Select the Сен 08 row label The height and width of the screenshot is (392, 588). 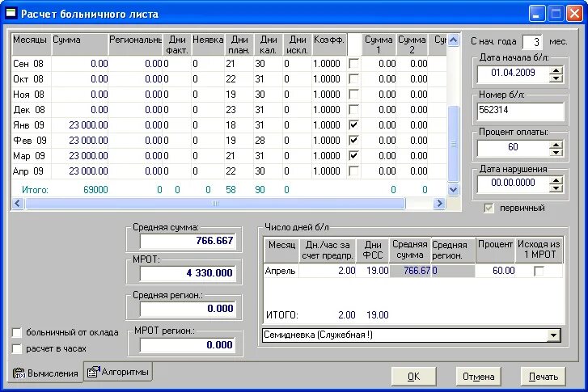pos(28,64)
